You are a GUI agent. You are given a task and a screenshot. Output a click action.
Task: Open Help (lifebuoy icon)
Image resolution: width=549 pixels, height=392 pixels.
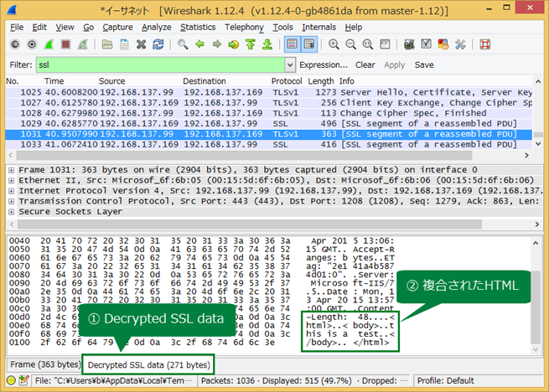tap(485, 44)
